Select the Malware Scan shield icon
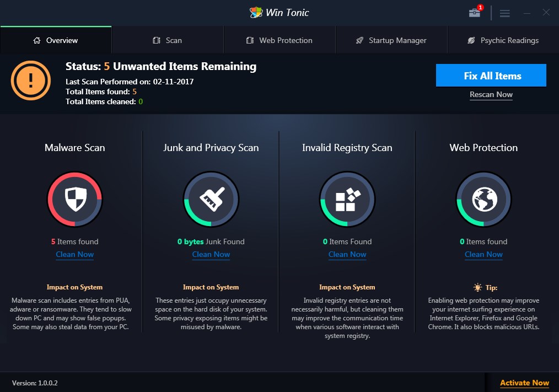The width and height of the screenshot is (559, 392). coord(74,199)
